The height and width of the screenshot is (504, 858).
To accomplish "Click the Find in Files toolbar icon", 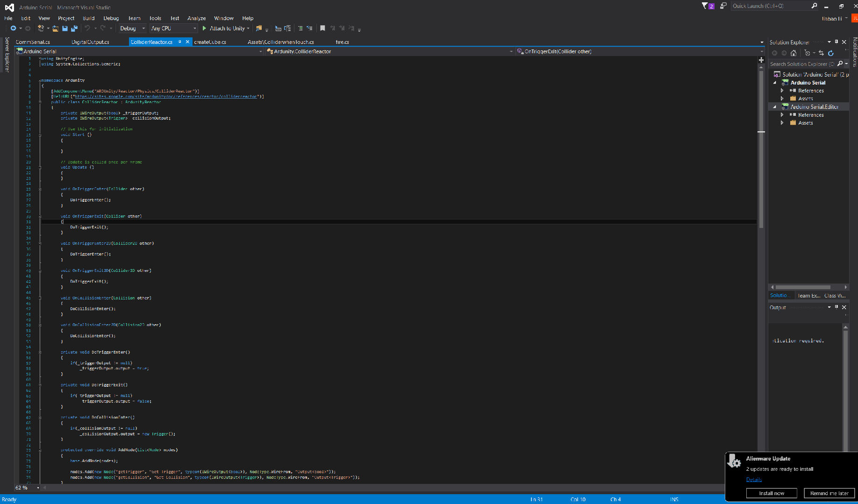I will (x=259, y=28).
